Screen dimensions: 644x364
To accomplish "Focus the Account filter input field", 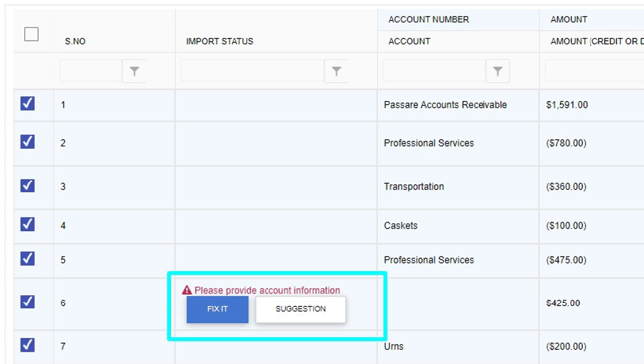I will (435, 71).
